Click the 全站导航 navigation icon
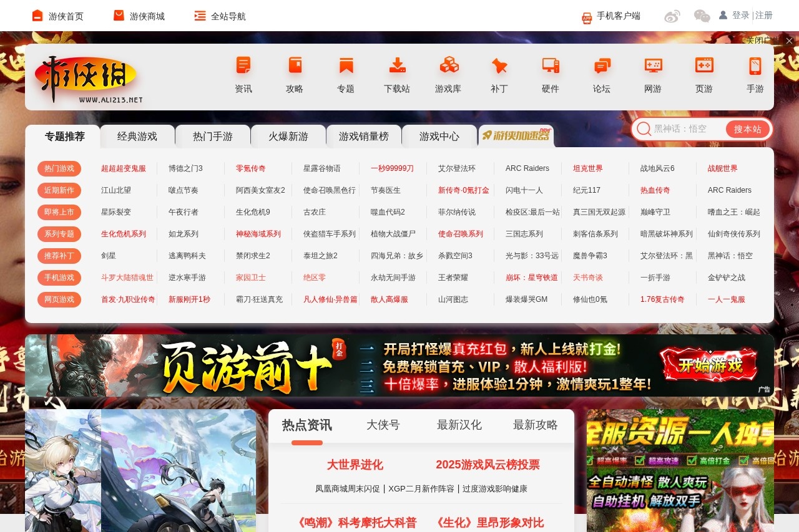 pyautogui.click(x=200, y=16)
